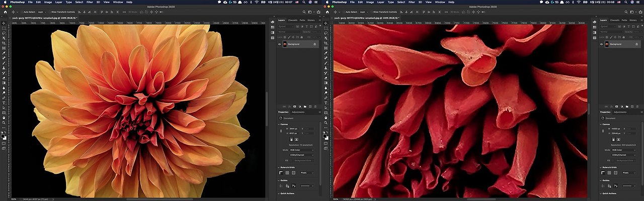Open the Search icon in left options bar
The image size is (644, 201).
pos(304,12)
